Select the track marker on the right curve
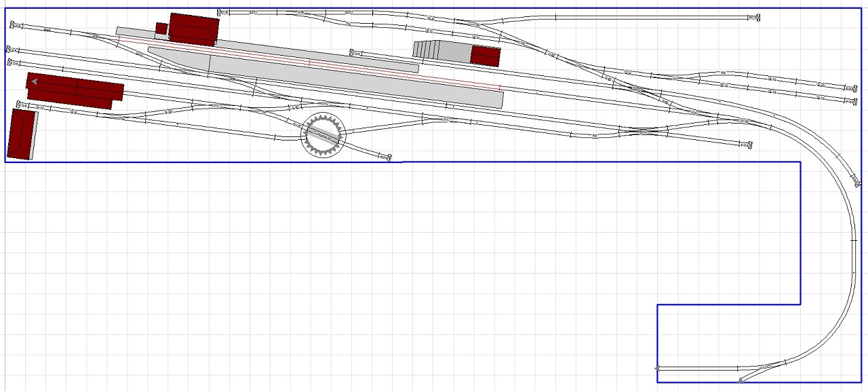The width and height of the screenshot is (868, 391). point(852,180)
